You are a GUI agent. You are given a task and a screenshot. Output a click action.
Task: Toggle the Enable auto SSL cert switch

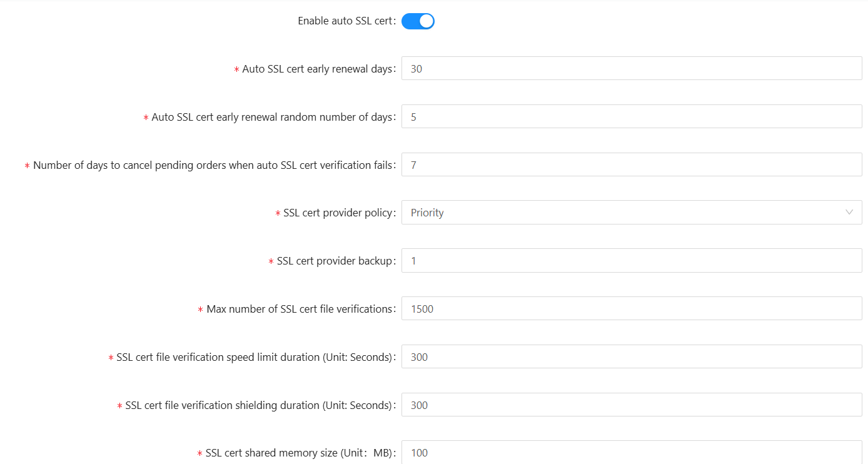(x=418, y=21)
